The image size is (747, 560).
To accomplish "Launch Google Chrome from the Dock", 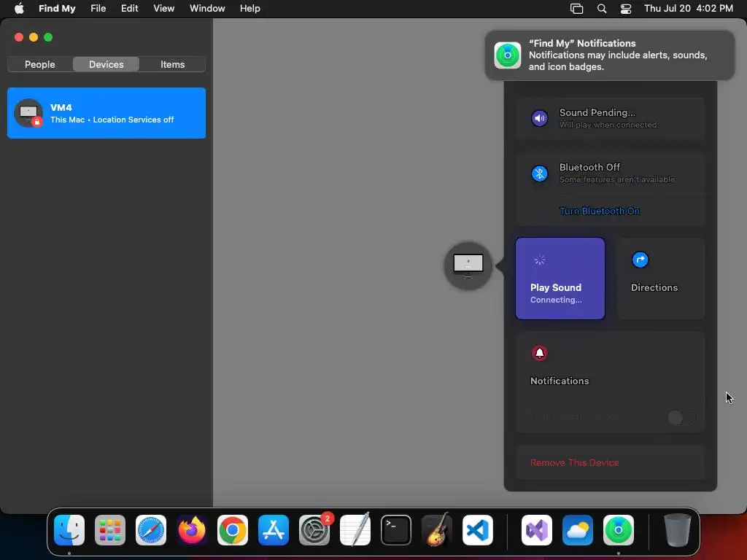I will (233, 530).
